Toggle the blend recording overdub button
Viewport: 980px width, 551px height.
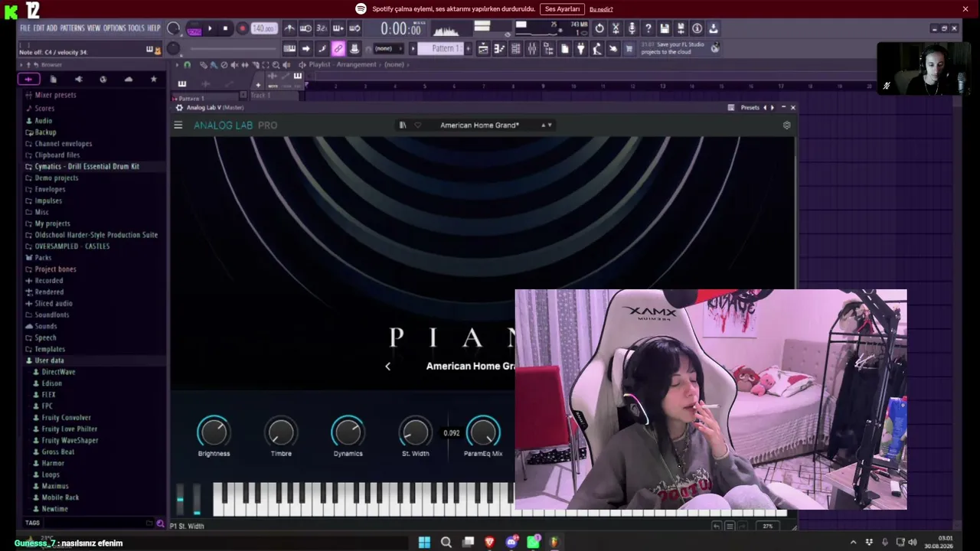(338, 28)
